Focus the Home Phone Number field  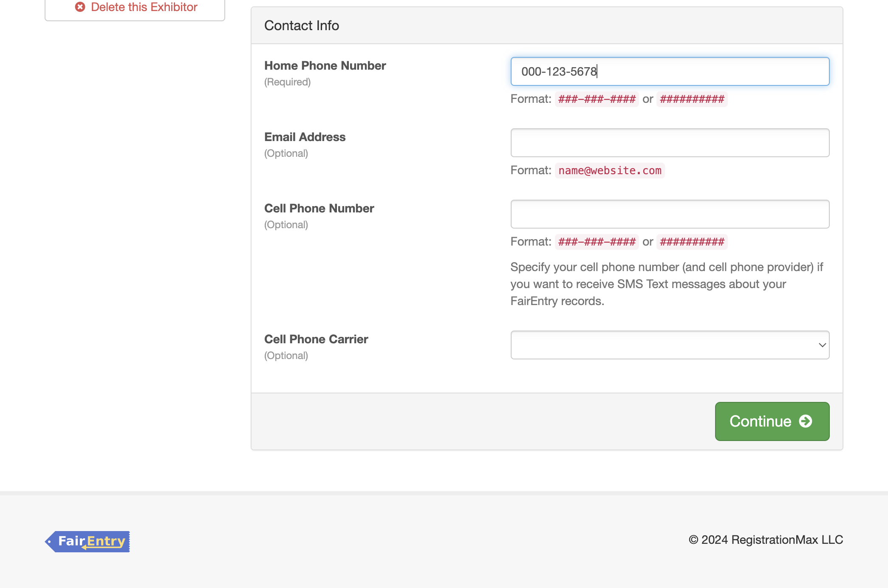click(x=670, y=71)
